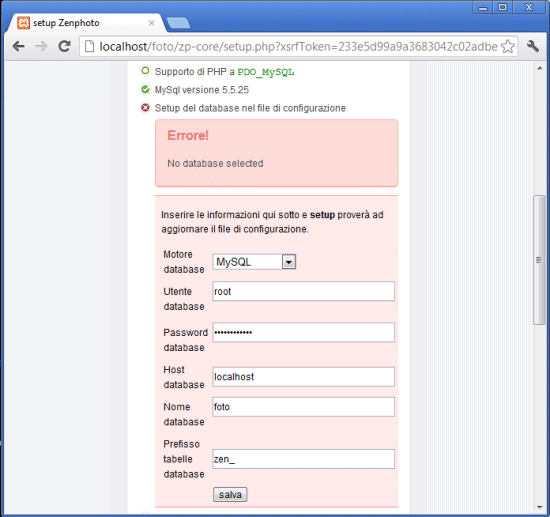
Task: Close the setup Zenphoto tab
Action: [x=152, y=23]
